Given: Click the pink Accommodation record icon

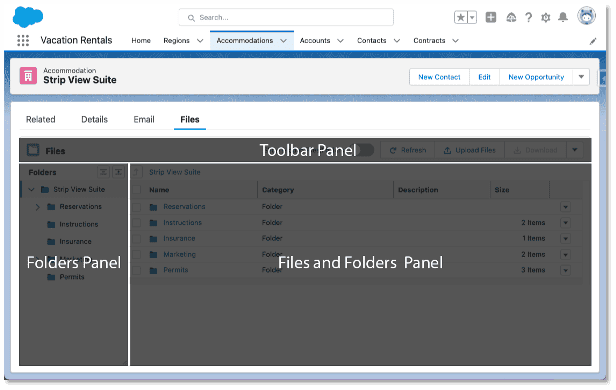Looking at the screenshot, I should tap(28, 76).
